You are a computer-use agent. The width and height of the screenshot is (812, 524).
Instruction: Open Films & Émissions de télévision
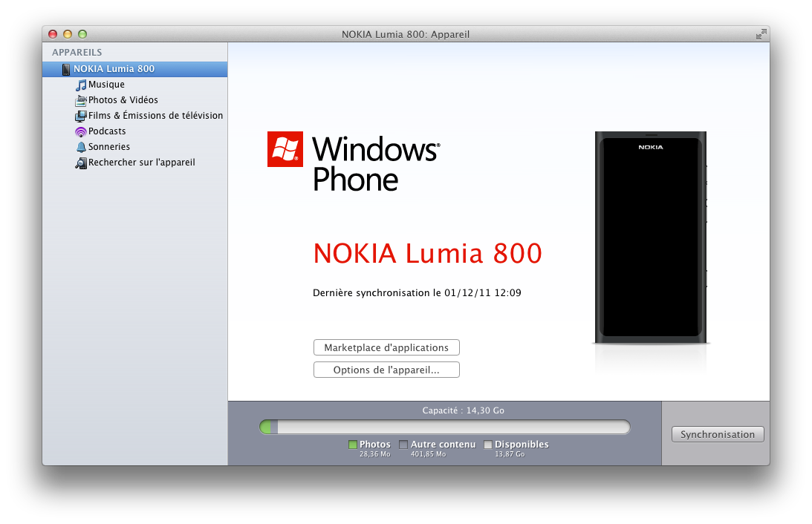point(155,116)
